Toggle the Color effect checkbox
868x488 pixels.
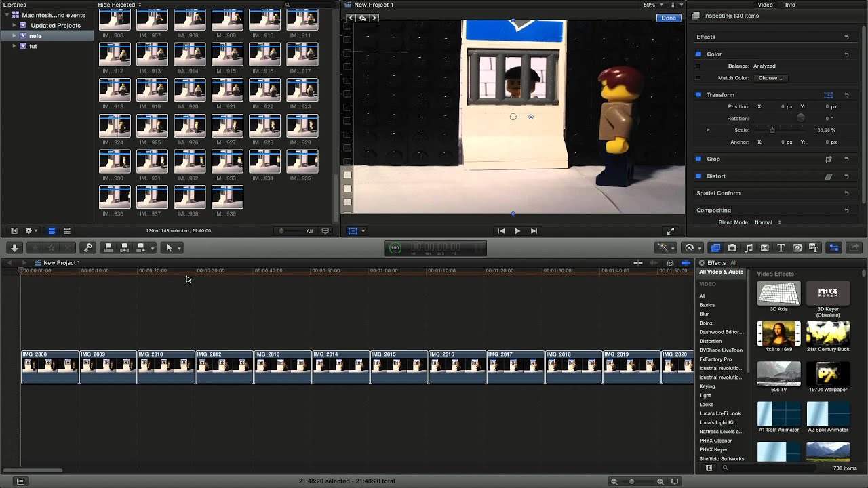click(x=698, y=54)
